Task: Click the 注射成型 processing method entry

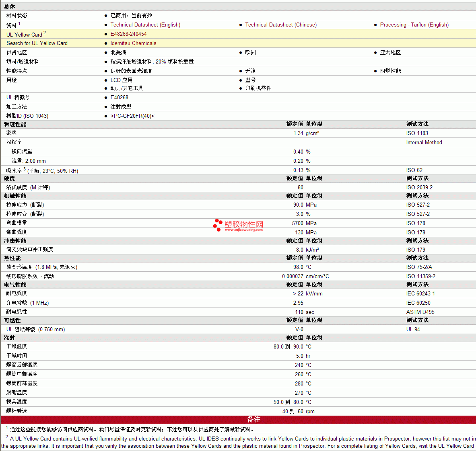Action: pyautogui.click(x=121, y=107)
